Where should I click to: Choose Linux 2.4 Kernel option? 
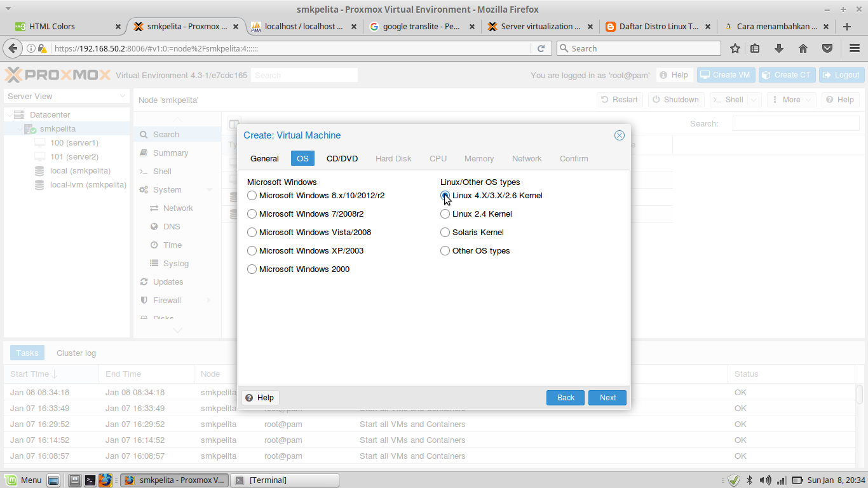pos(445,214)
